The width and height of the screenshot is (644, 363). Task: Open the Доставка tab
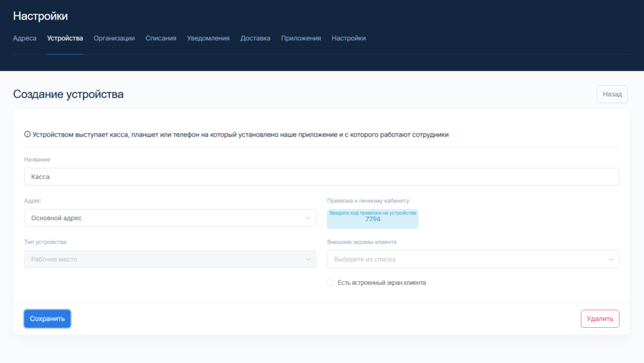255,38
